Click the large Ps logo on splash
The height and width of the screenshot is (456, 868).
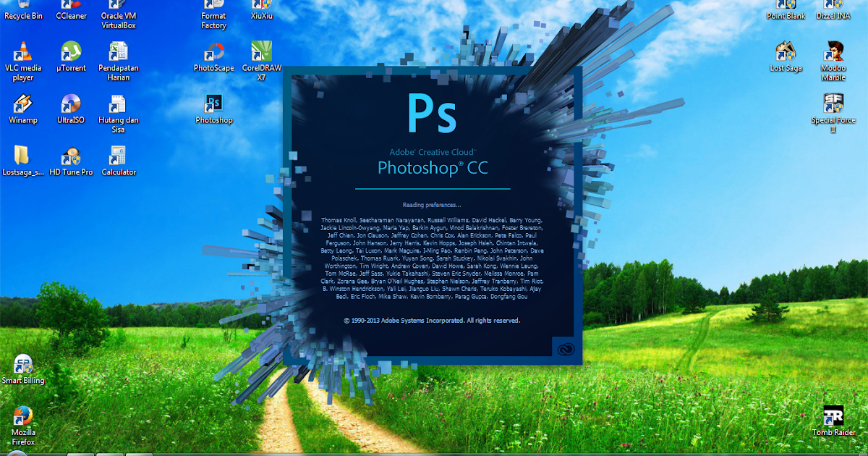click(x=433, y=113)
